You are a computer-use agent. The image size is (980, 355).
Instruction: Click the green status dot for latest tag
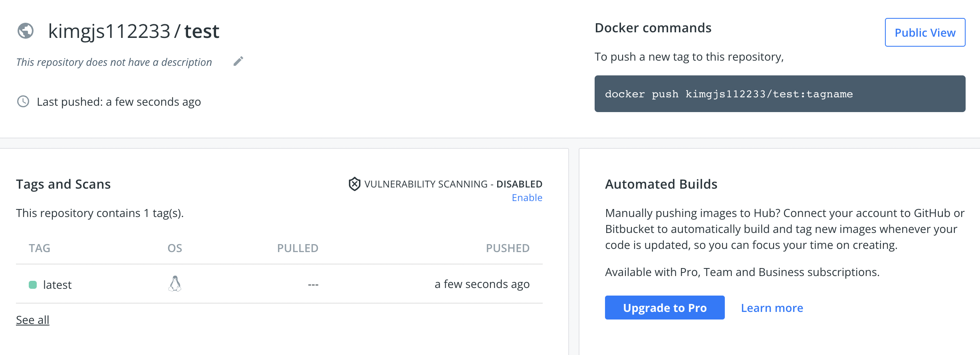click(33, 285)
